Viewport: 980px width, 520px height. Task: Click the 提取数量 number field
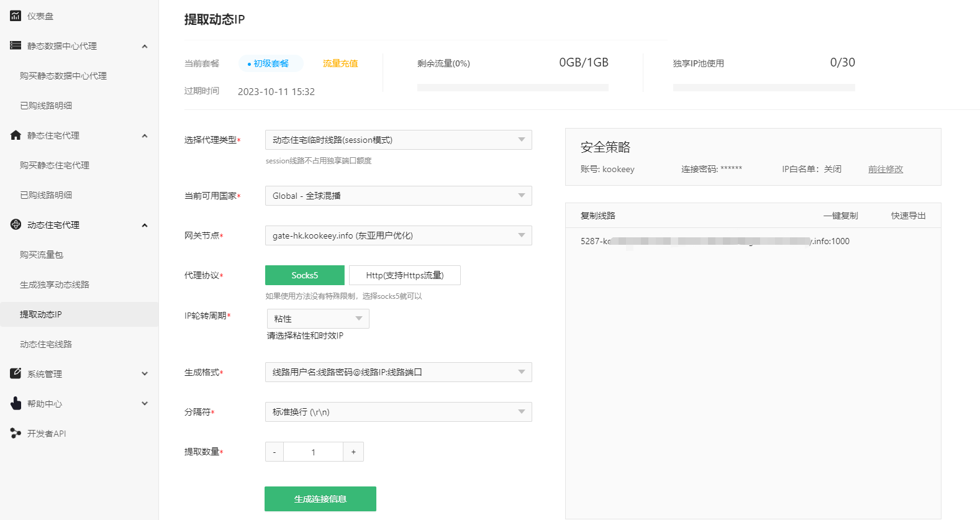[314, 452]
